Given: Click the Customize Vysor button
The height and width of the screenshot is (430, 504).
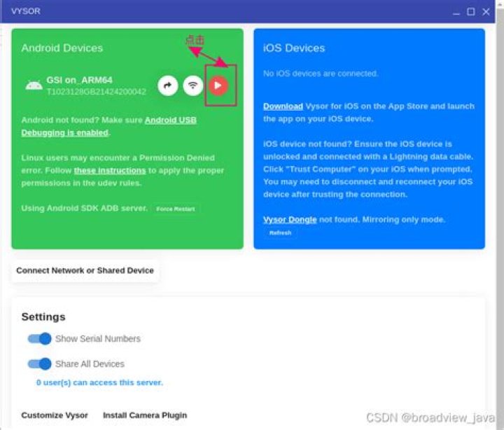Looking at the screenshot, I should tap(55, 415).
